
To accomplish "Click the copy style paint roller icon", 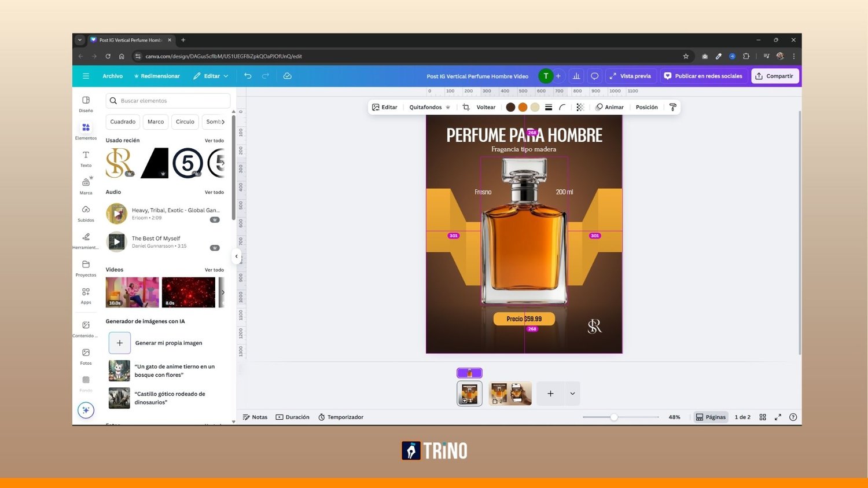I will point(672,107).
